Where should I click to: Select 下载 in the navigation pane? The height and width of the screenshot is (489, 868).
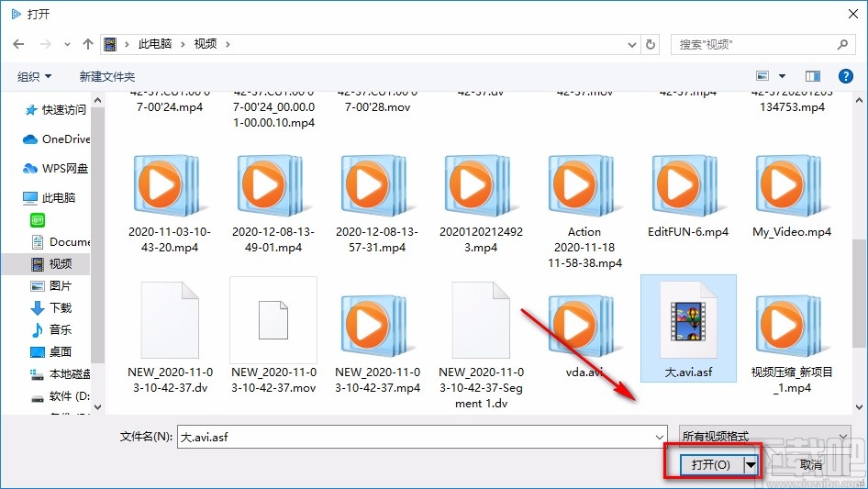click(x=51, y=308)
